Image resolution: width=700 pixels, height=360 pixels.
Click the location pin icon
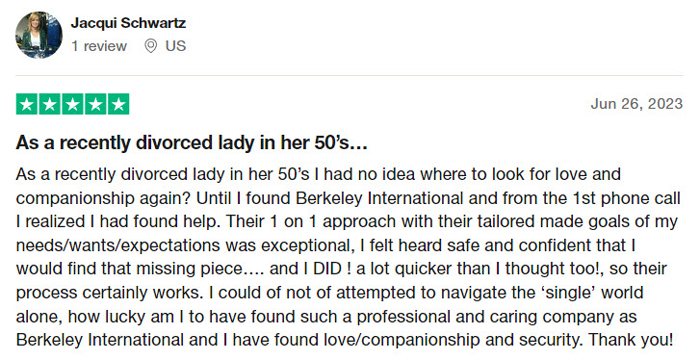pos(151,46)
